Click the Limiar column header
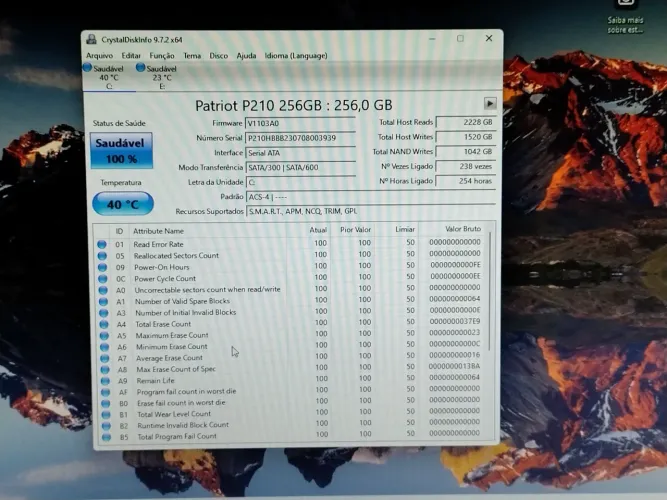 [405, 229]
